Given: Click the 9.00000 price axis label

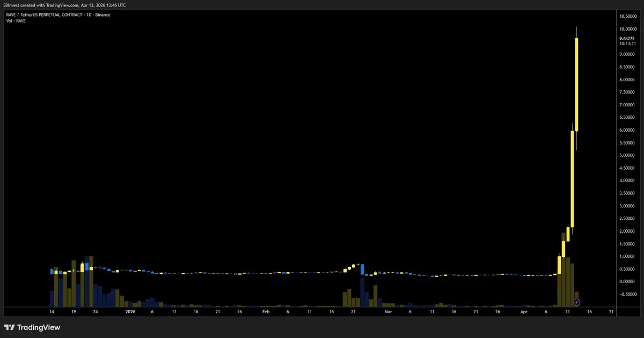Looking at the screenshot, I should tap(628, 54).
